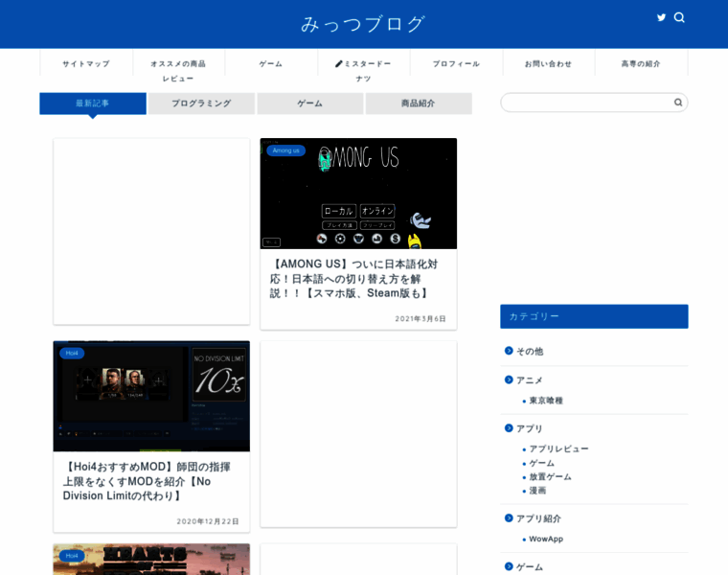728x575 pixels.
Task: Open the WowApp subcategory
Action: (x=546, y=539)
